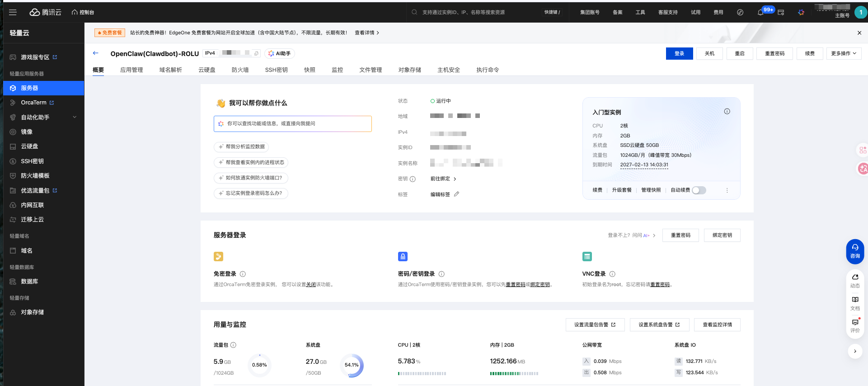
Task: Copy the IPv4 address icon
Action: click(256, 53)
